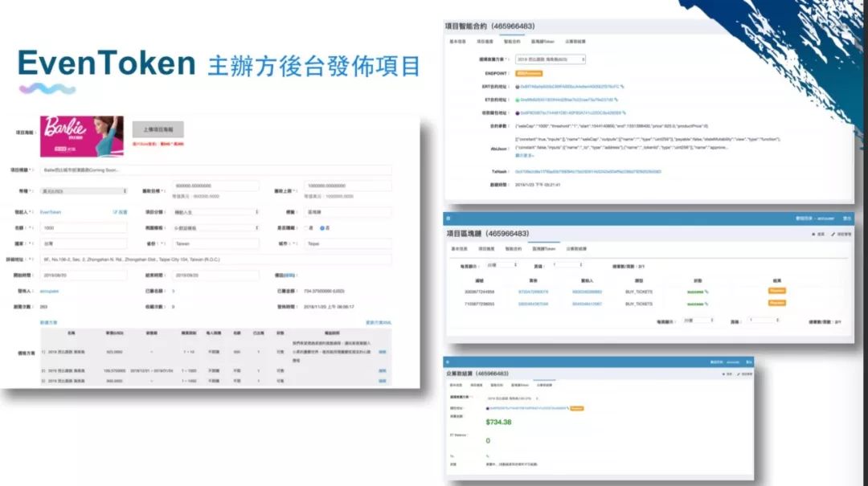Image resolution: width=868 pixels, height=486 pixels.
Task: Open last tab in the smart contract panel
Action: (x=575, y=42)
